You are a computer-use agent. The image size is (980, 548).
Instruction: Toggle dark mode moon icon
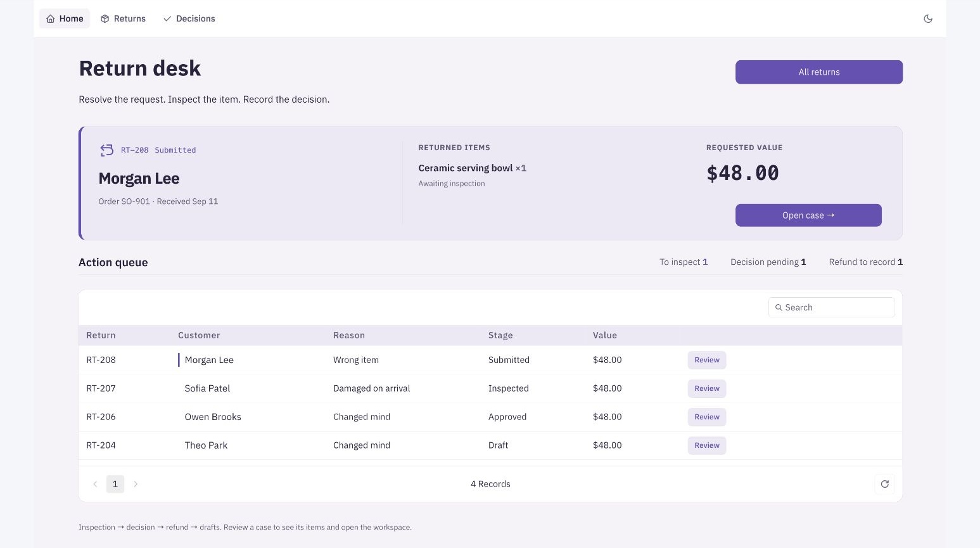(x=928, y=18)
